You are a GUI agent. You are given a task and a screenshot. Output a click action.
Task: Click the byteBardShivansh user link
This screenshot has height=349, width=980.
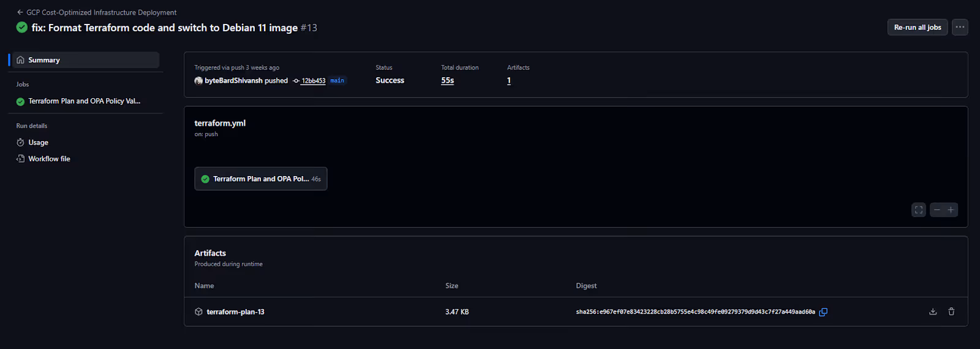point(234,80)
